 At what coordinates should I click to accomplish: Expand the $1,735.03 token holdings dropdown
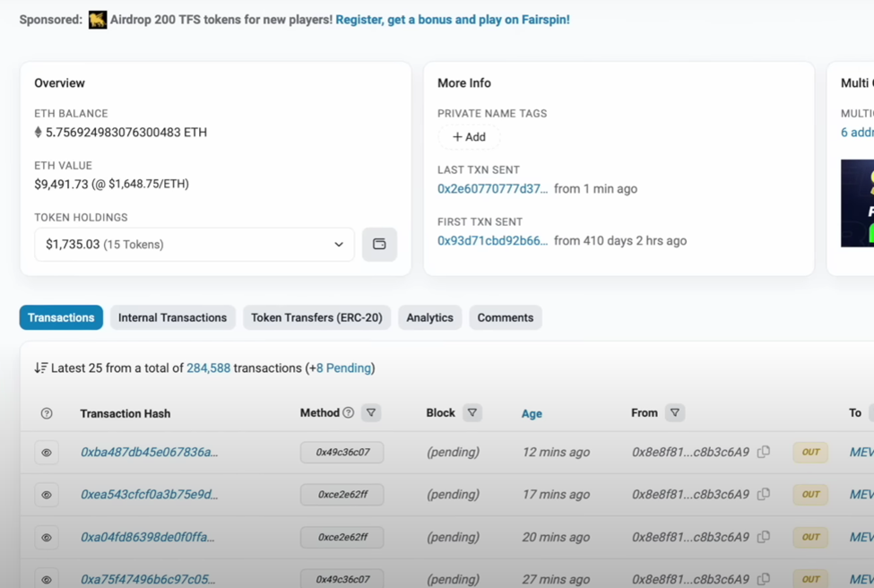195,244
